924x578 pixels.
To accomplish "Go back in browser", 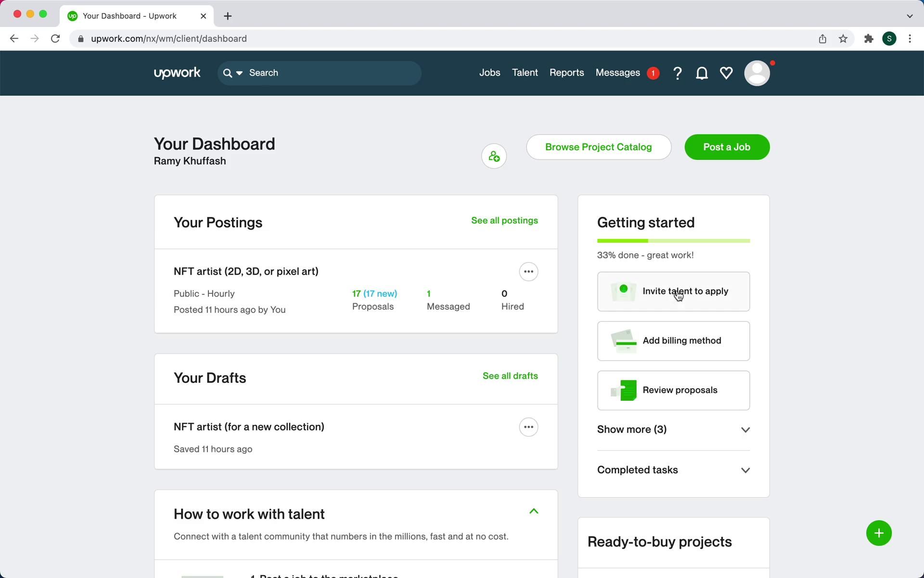I will pyautogui.click(x=14, y=39).
